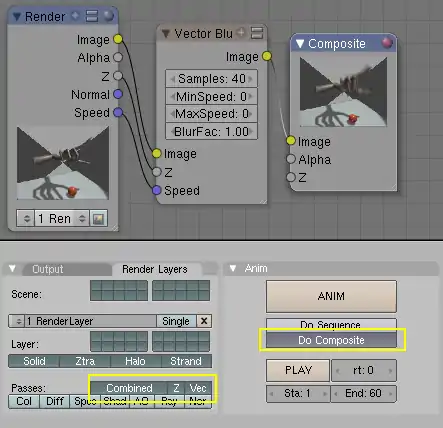This screenshot has width=443, height=428.
Task: Click the options icon in Render node header
Action: pyautogui.click(x=92, y=16)
